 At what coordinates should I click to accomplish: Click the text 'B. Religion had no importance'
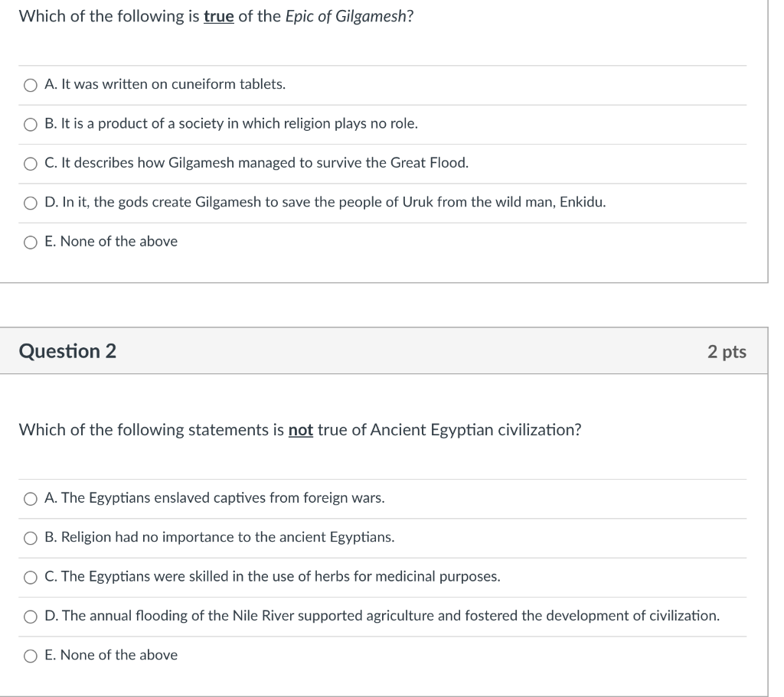pos(140,537)
